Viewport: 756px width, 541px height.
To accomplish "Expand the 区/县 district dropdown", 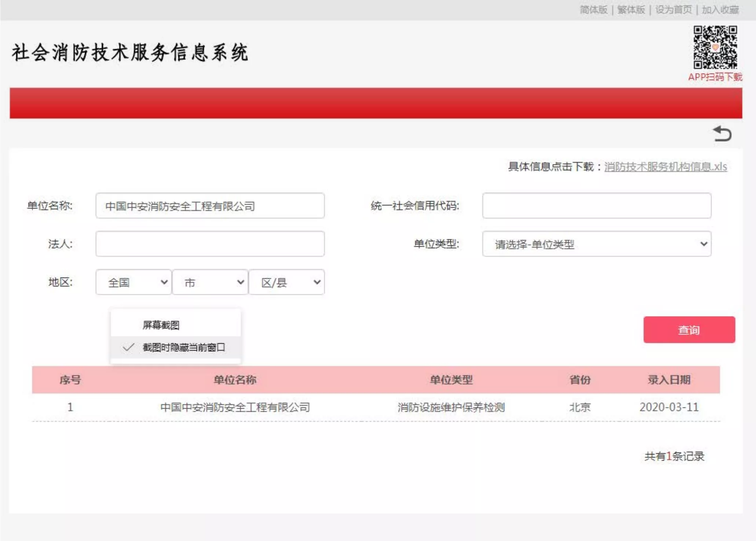I will [x=286, y=282].
